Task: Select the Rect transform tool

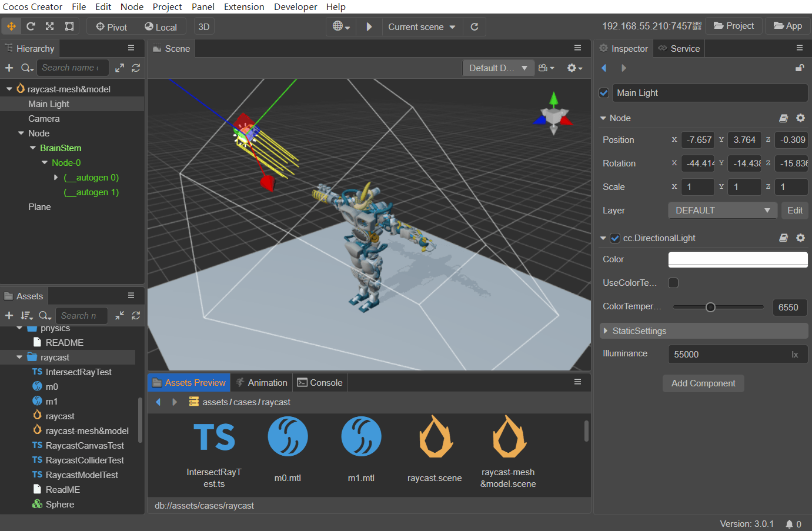Action: tap(69, 26)
